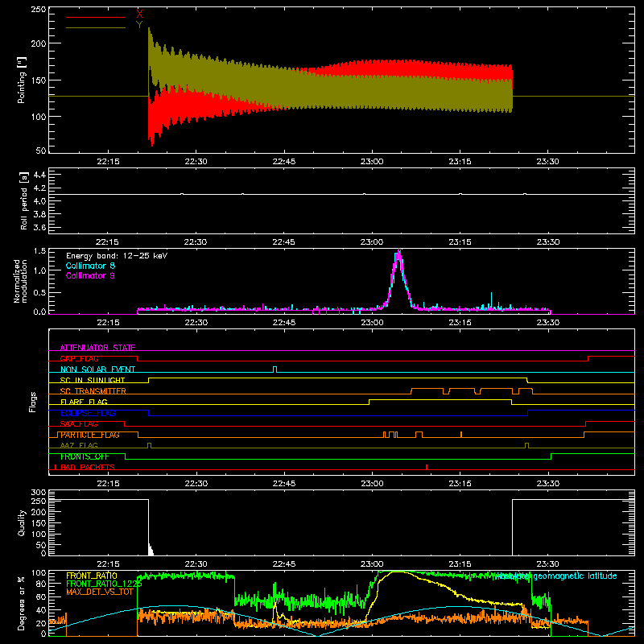
Task: Click the red X legend line
Action: (96, 17)
